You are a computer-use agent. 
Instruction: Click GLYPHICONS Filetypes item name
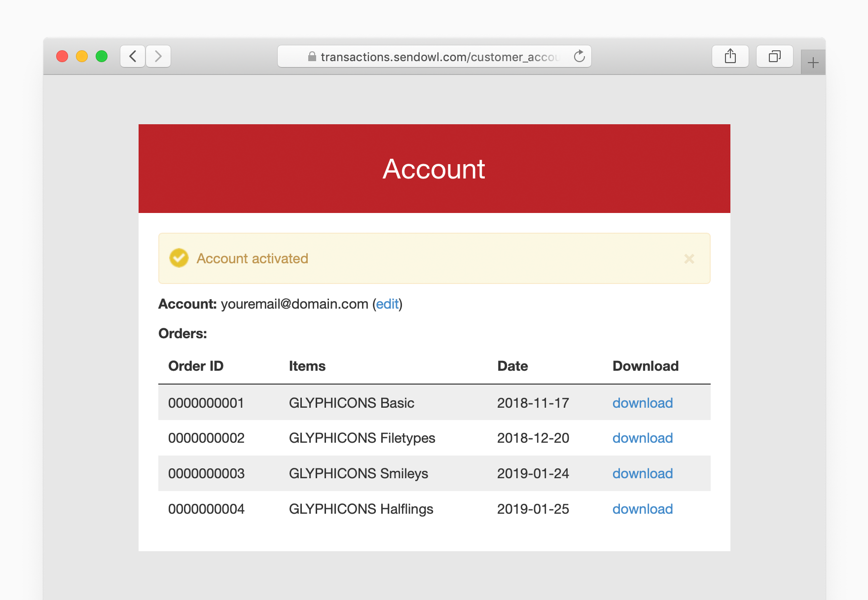point(362,438)
